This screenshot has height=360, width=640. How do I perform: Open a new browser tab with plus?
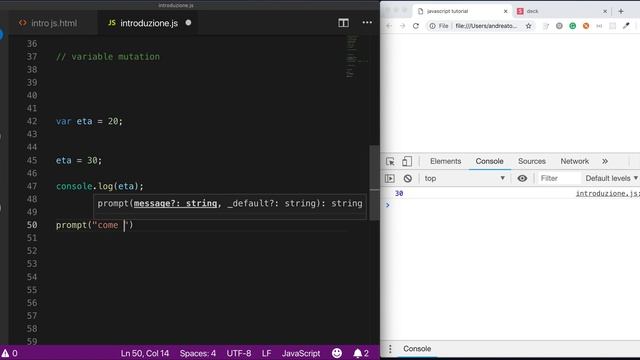point(621,11)
